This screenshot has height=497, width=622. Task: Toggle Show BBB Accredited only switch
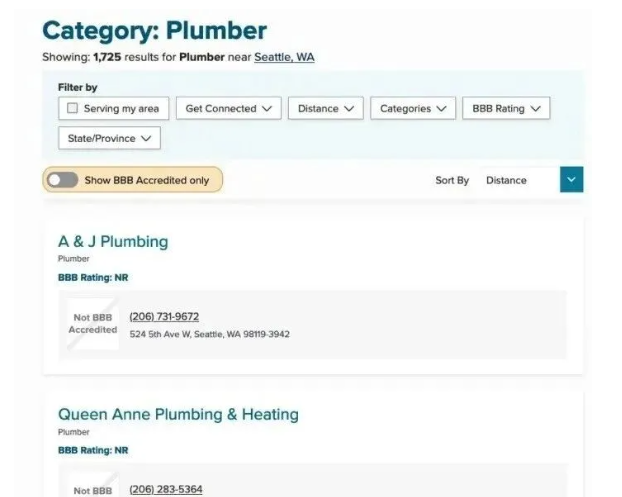pos(62,180)
